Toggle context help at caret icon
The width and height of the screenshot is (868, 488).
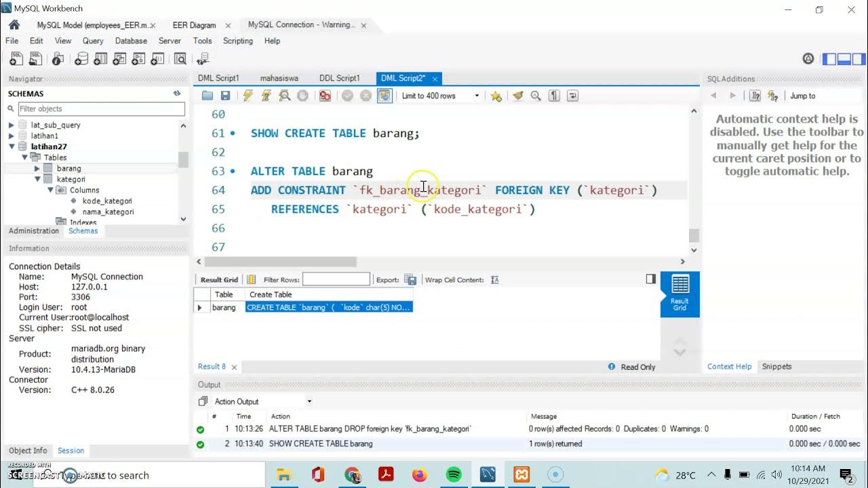tap(755, 96)
